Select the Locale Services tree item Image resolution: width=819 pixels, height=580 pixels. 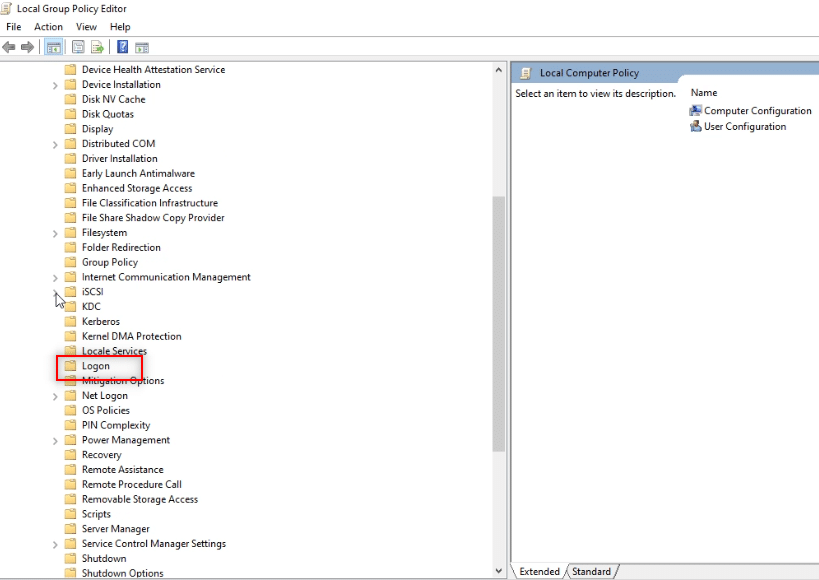point(114,351)
